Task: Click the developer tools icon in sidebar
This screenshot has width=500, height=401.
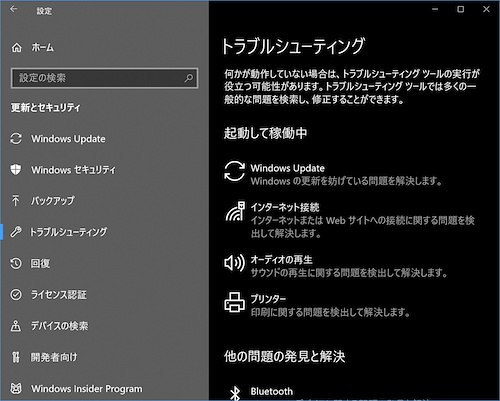Action: (x=16, y=357)
